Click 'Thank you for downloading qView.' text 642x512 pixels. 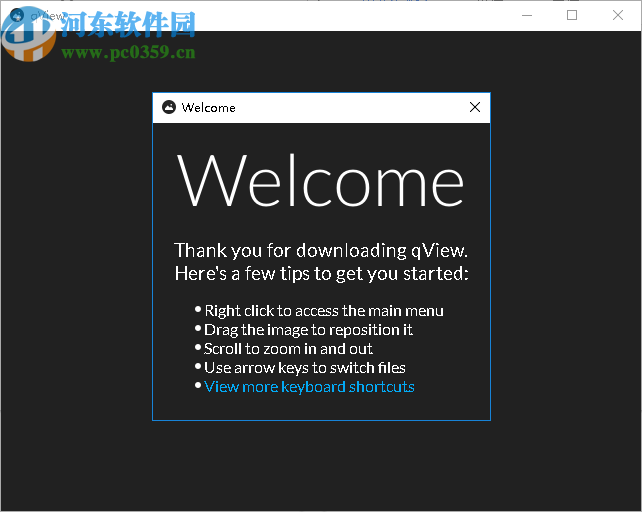click(x=321, y=250)
